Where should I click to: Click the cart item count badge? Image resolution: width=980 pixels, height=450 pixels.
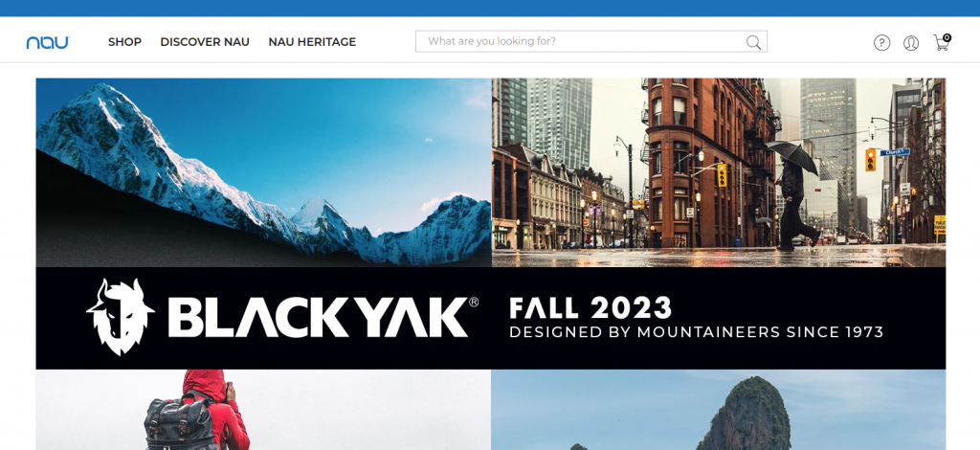947,37
